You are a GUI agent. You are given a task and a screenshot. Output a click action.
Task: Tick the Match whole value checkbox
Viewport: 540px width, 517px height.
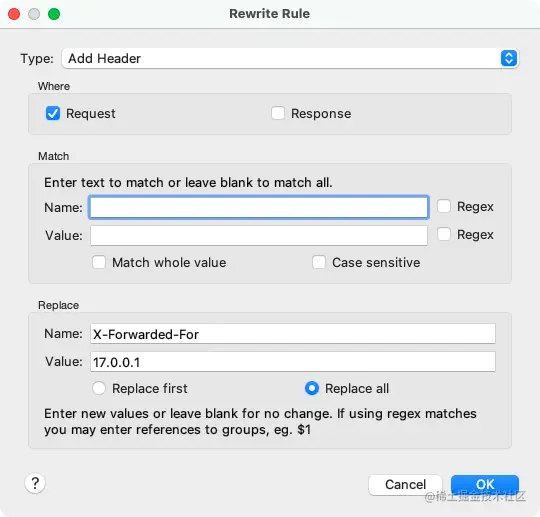[99, 262]
